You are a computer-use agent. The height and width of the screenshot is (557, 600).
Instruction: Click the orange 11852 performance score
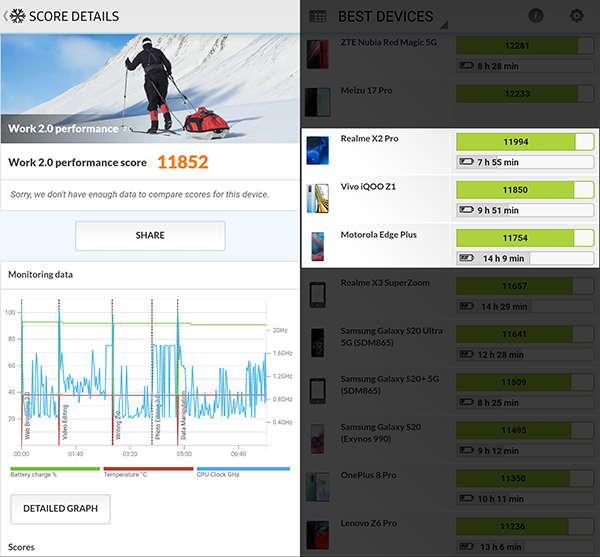coord(183,162)
